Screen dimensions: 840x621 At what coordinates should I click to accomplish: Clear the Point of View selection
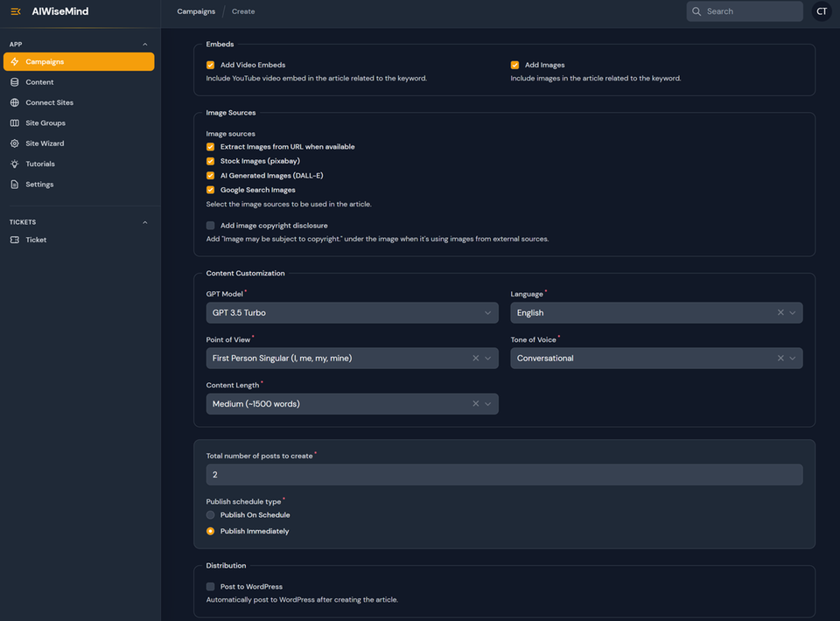click(476, 358)
